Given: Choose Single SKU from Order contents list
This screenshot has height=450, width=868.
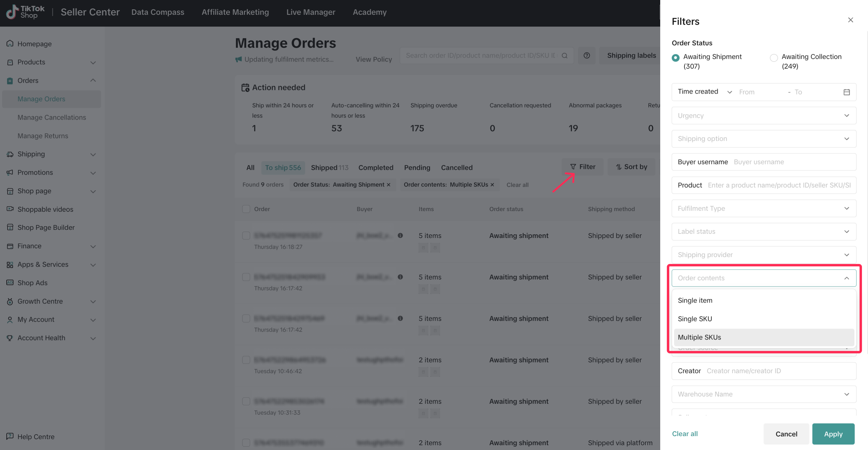Looking at the screenshot, I should 695,319.
